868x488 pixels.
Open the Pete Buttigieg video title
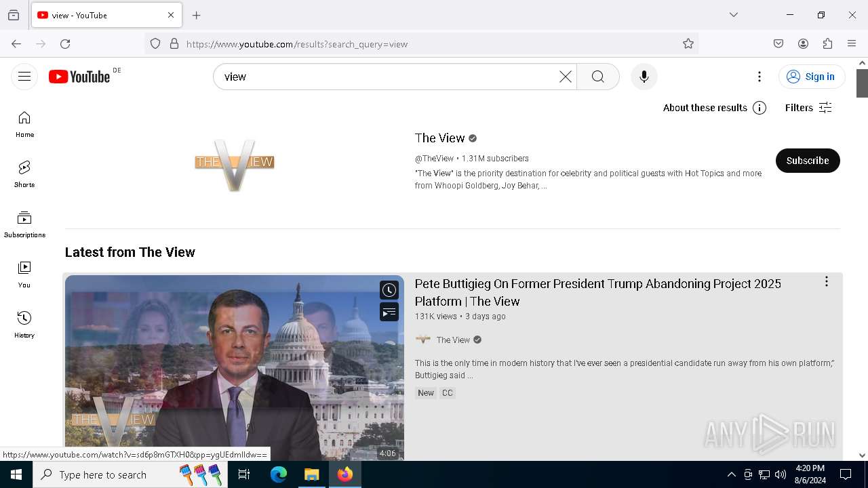tap(598, 292)
